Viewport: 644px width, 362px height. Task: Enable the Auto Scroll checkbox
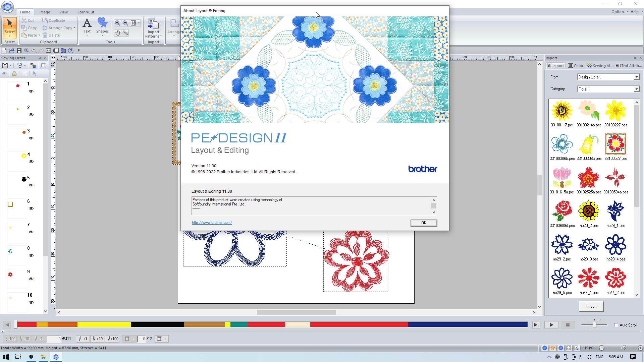click(x=616, y=325)
